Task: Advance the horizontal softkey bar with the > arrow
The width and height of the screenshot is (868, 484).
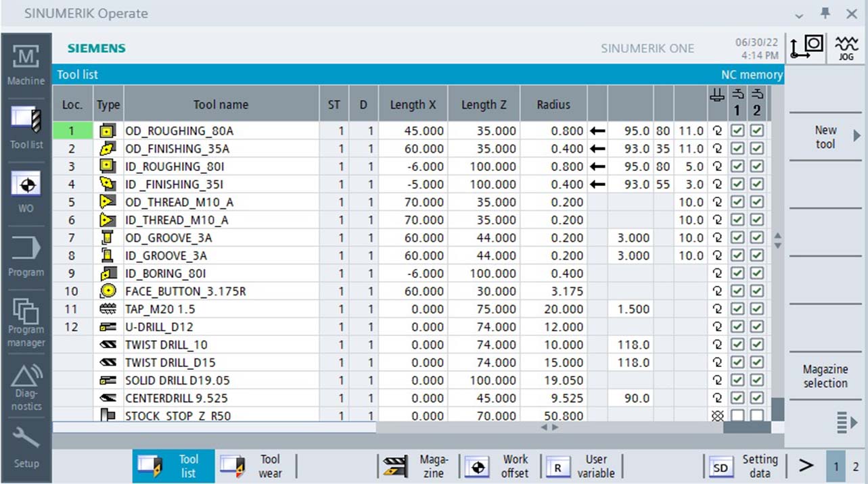Action: tap(806, 466)
